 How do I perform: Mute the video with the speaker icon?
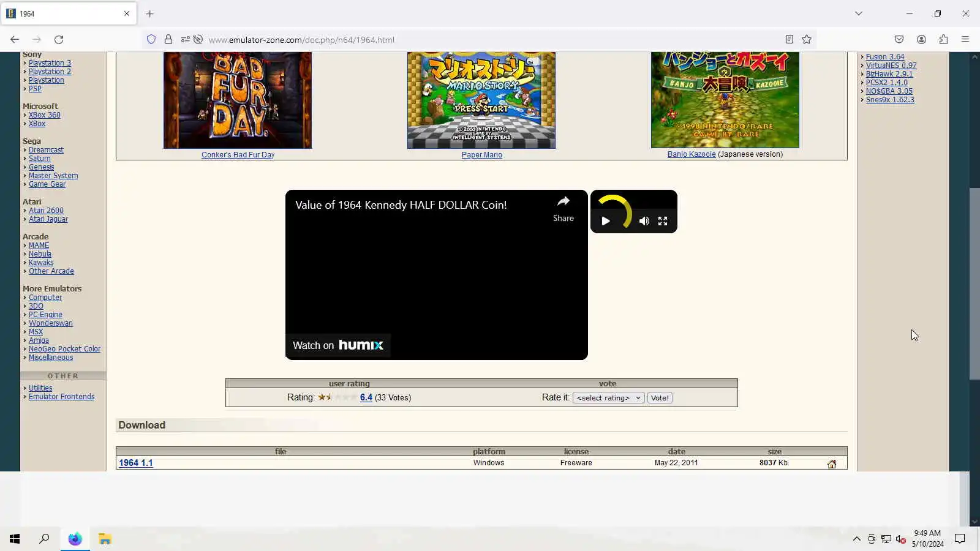coord(644,221)
